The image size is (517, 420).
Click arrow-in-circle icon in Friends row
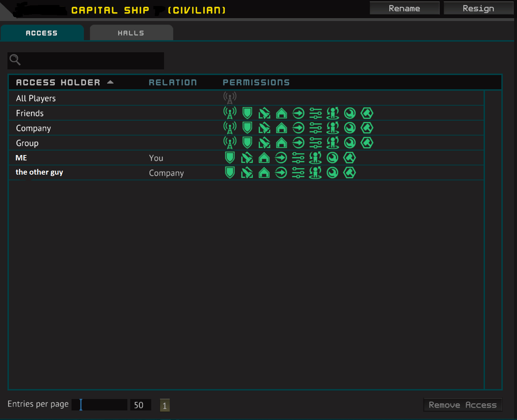299,113
